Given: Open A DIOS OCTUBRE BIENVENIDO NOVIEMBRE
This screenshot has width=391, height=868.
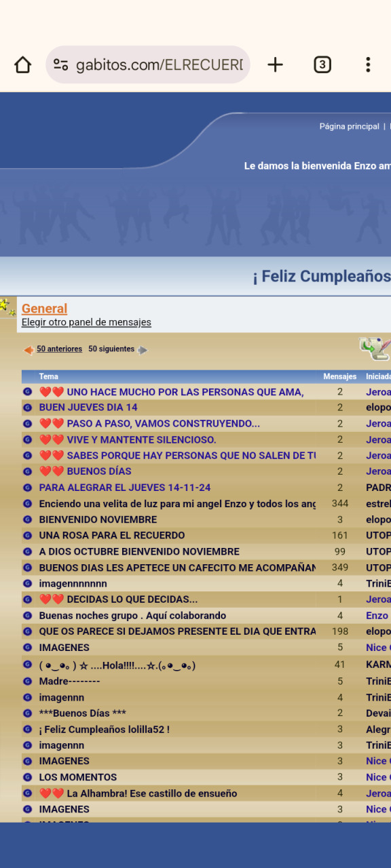Looking at the screenshot, I should coord(139,552).
